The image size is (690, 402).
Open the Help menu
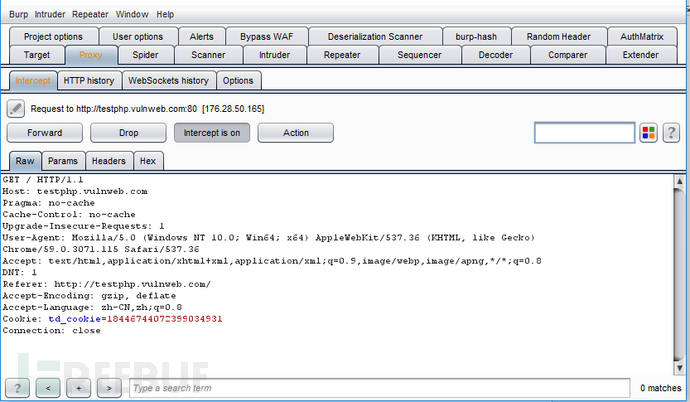[165, 15]
